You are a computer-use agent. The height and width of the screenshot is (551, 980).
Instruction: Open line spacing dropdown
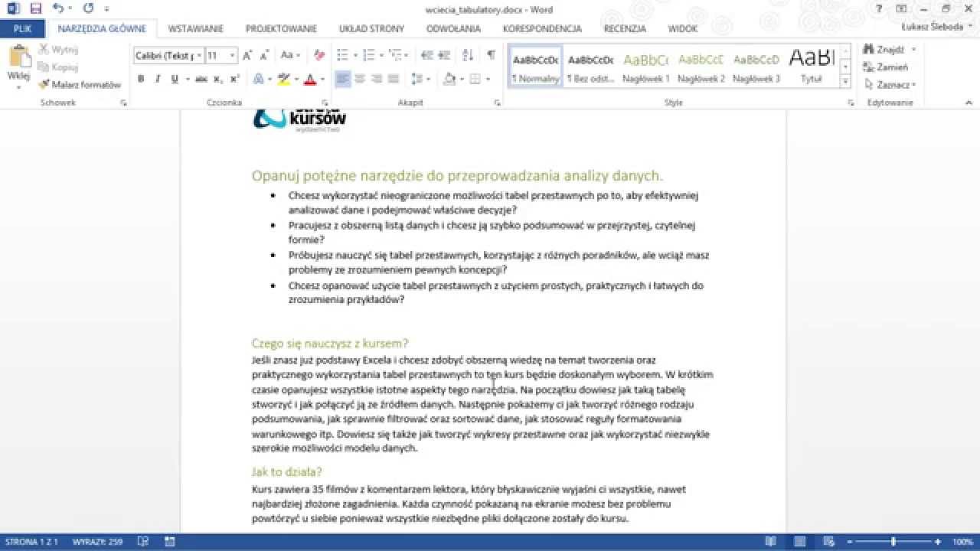coord(430,79)
